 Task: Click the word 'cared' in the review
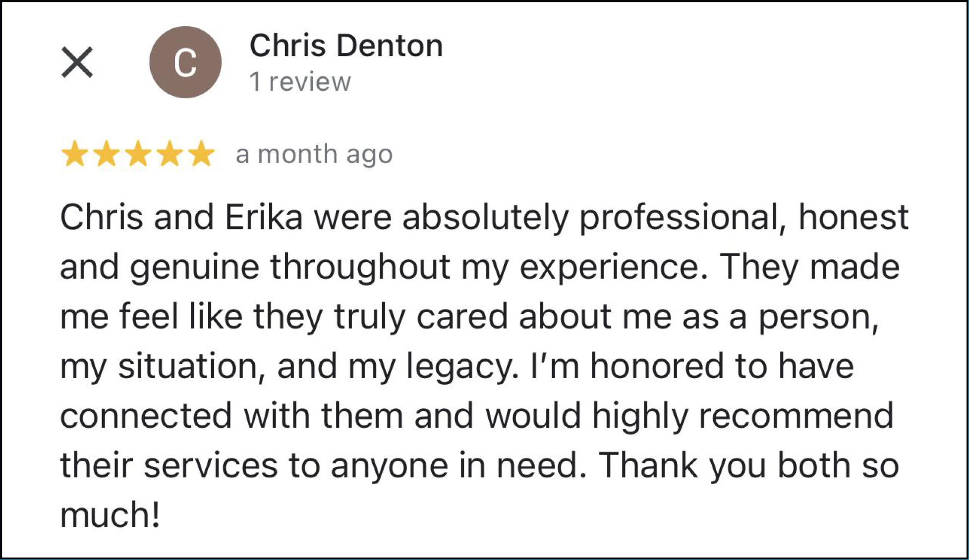tap(462, 317)
